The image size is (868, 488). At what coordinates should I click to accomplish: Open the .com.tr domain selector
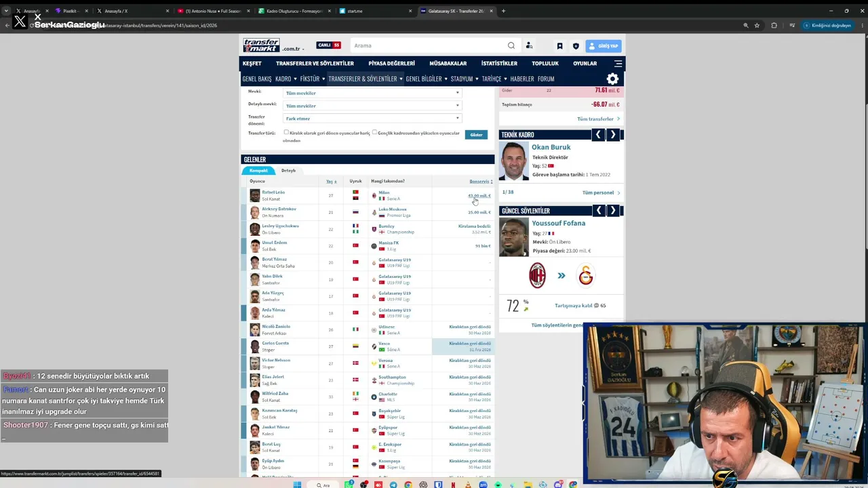294,49
